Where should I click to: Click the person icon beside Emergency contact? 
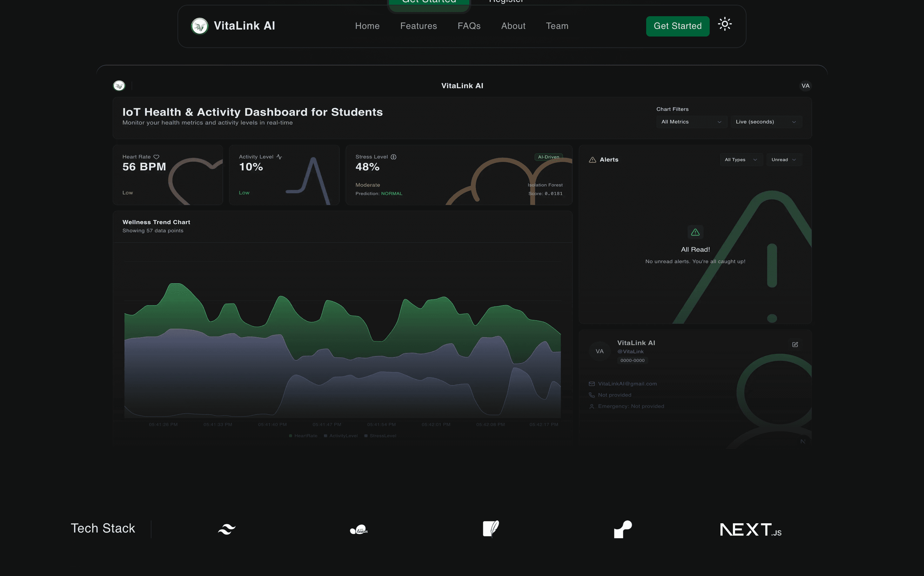click(592, 406)
